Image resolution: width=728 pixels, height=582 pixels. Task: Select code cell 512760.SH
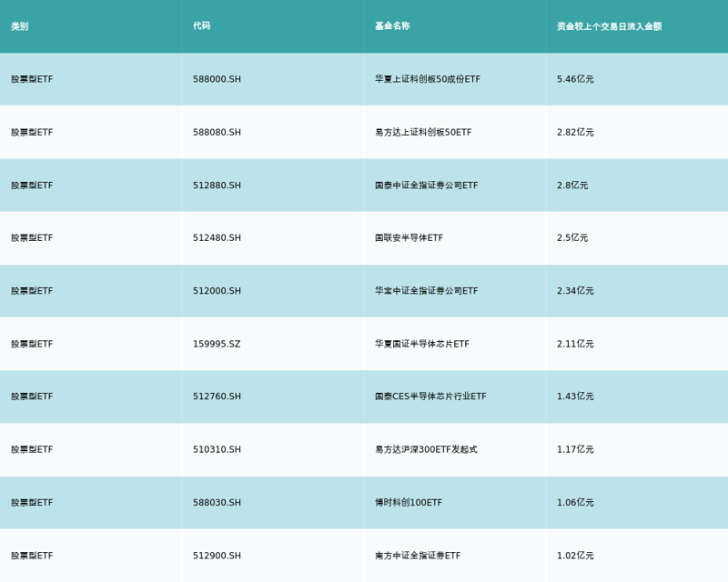tap(217, 396)
